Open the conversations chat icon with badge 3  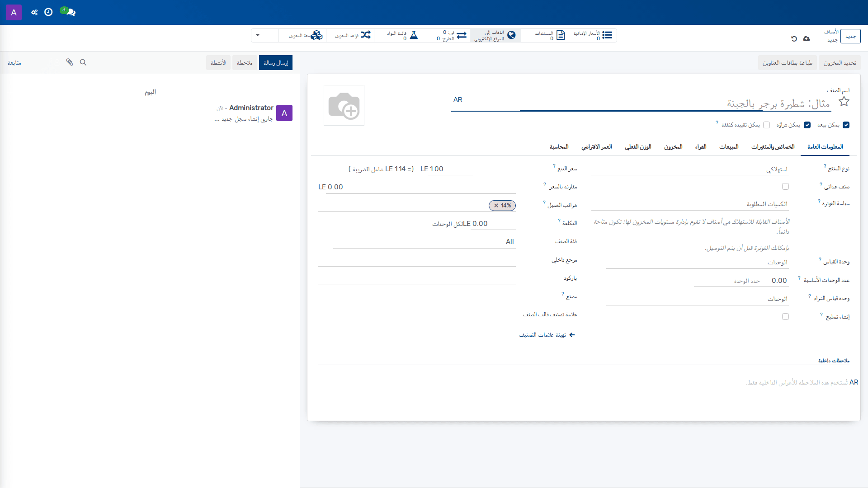click(x=68, y=12)
